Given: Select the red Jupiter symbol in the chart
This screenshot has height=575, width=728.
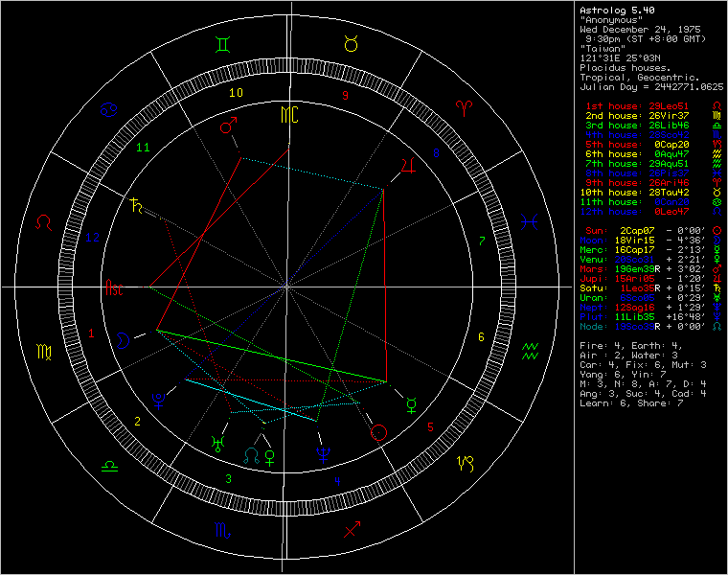Looking at the screenshot, I should [408, 166].
